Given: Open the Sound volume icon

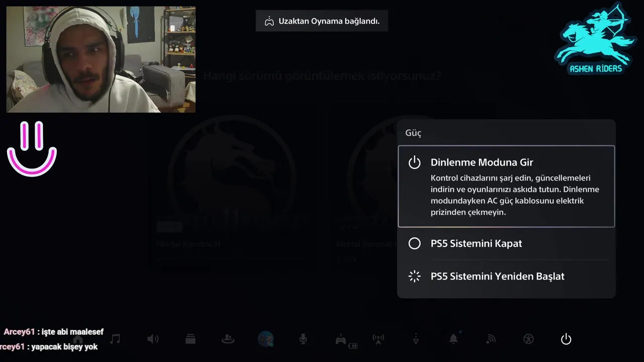Looking at the screenshot, I should tap(152, 339).
